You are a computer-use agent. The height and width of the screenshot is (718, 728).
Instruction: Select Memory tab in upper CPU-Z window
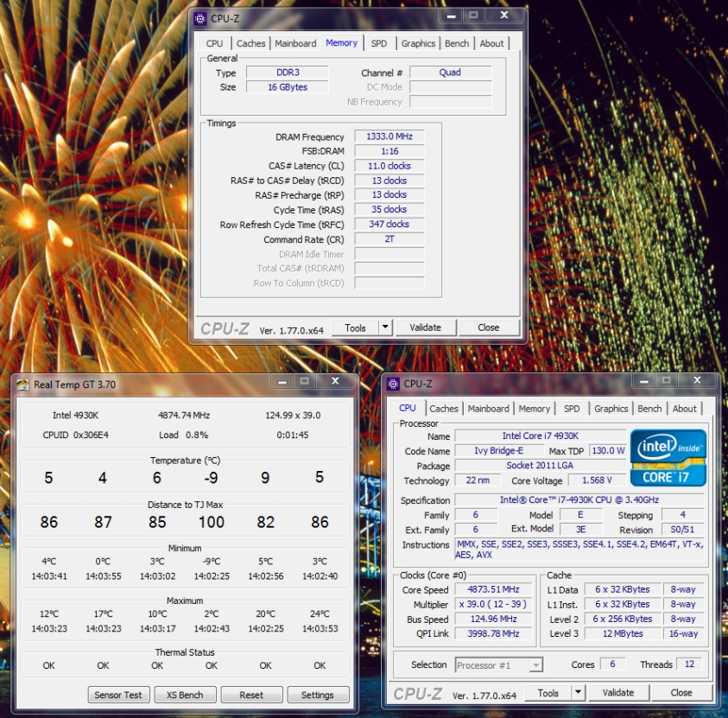pyautogui.click(x=341, y=42)
